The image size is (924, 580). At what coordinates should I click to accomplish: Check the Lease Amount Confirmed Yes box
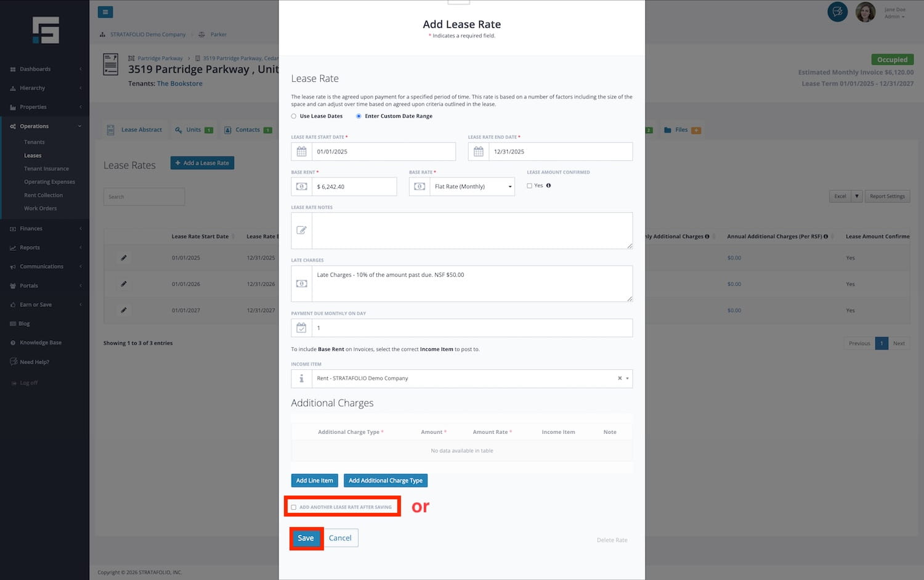pyautogui.click(x=529, y=186)
